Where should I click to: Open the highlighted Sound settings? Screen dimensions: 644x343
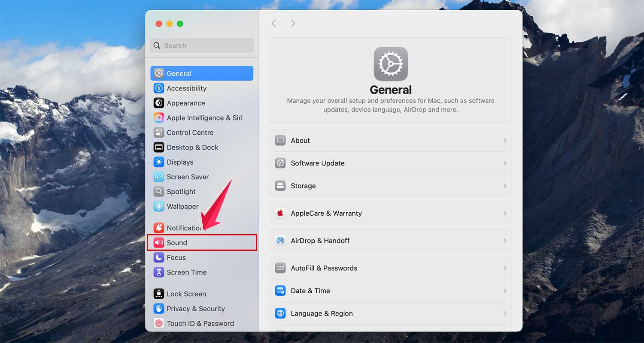(x=176, y=243)
